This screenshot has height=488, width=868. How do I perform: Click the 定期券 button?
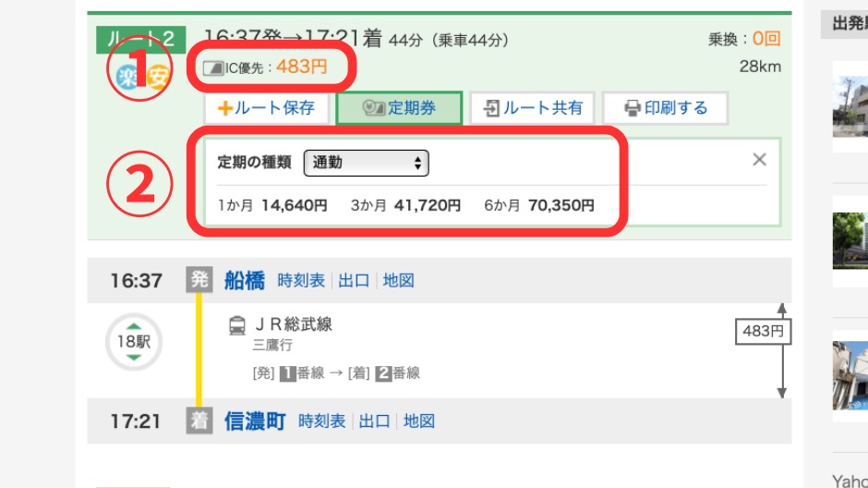pyautogui.click(x=399, y=108)
